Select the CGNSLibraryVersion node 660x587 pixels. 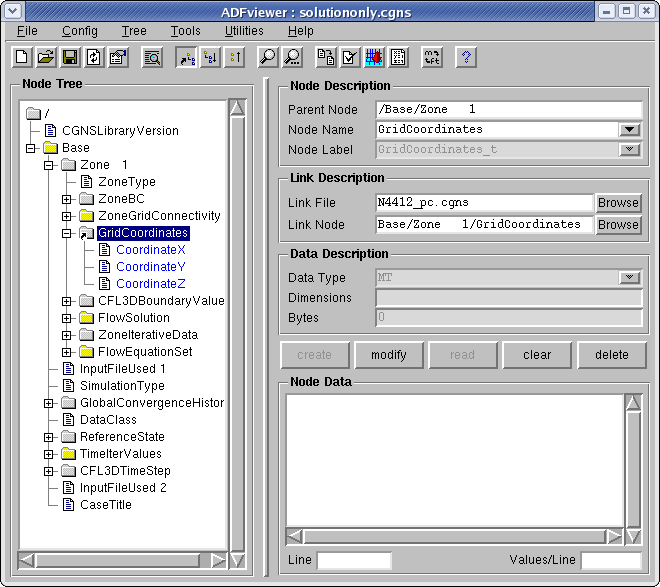120,131
